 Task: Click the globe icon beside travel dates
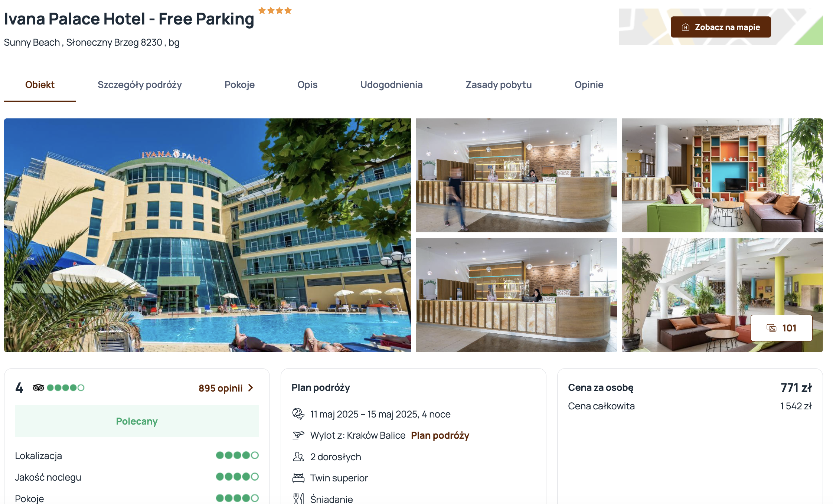coord(298,413)
